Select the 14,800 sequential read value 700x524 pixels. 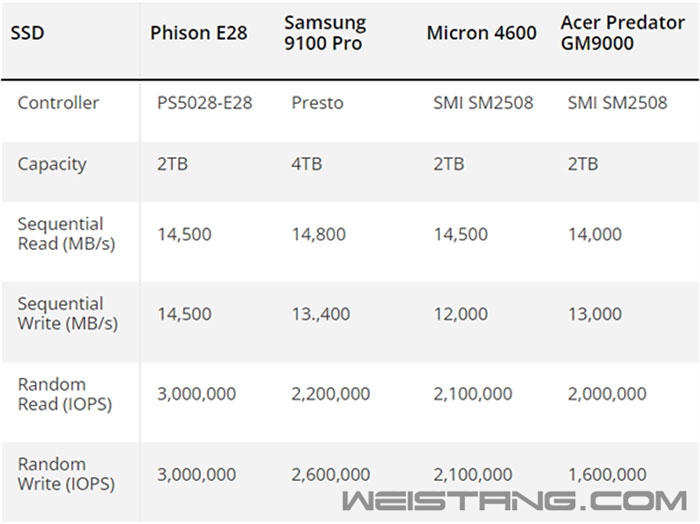click(319, 234)
